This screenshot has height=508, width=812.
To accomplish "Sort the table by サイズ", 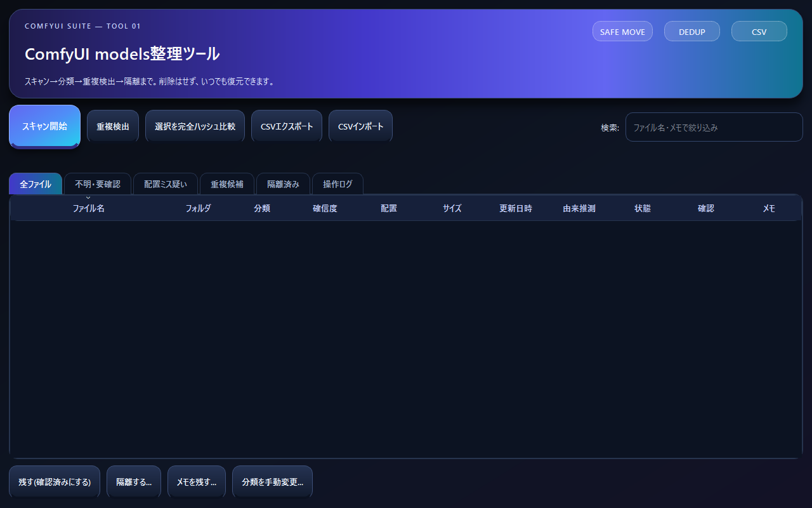I will pos(452,208).
